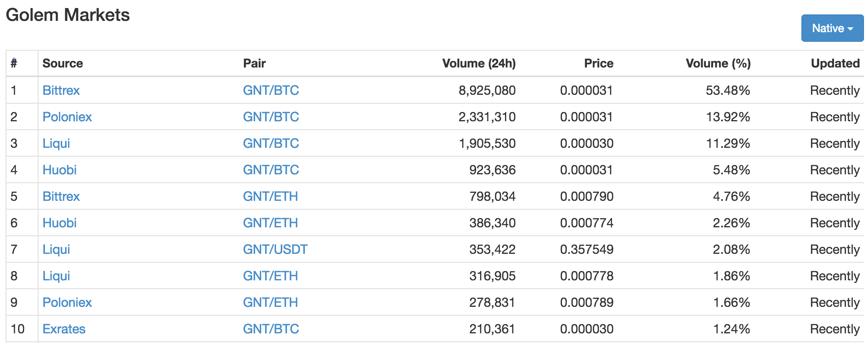The width and height of the screenshot is (868, 343).
Task: Open Liqui link in row 7
Action: tap(56, 249)
